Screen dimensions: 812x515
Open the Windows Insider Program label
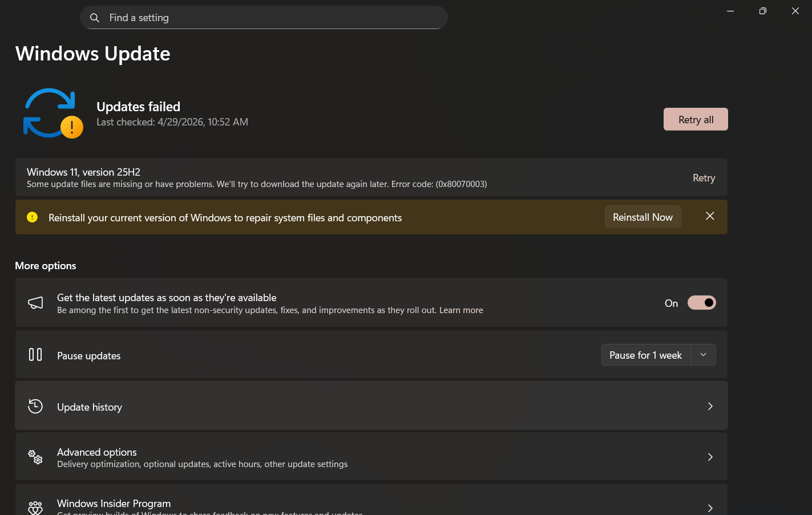(114, 504)
